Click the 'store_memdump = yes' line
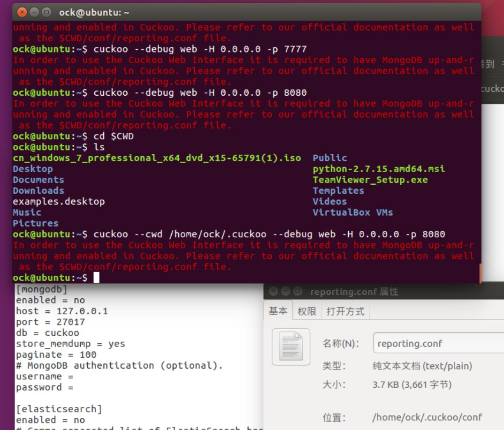Screen dimensions: 504x430 tap(71, 344)
